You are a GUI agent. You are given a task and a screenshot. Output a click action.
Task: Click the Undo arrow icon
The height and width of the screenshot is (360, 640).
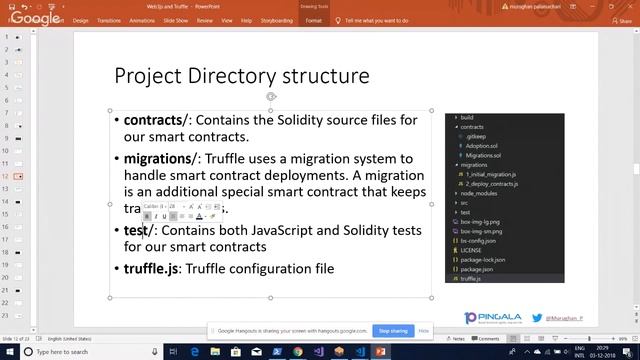tap(24, 7)
